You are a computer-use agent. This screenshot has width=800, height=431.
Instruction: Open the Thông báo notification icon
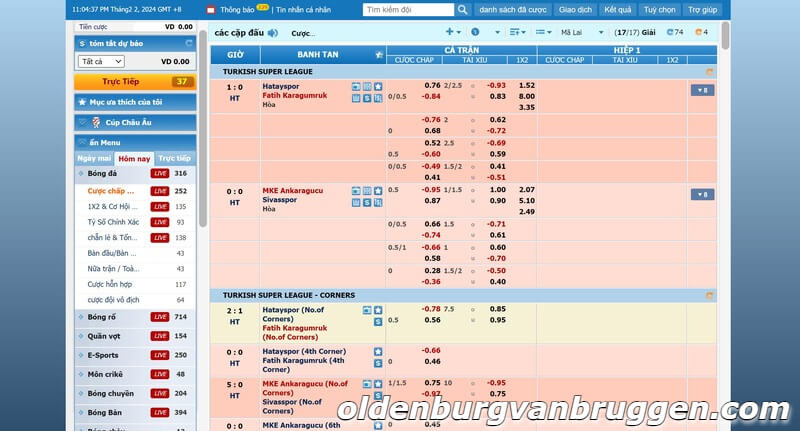point(211,10)
